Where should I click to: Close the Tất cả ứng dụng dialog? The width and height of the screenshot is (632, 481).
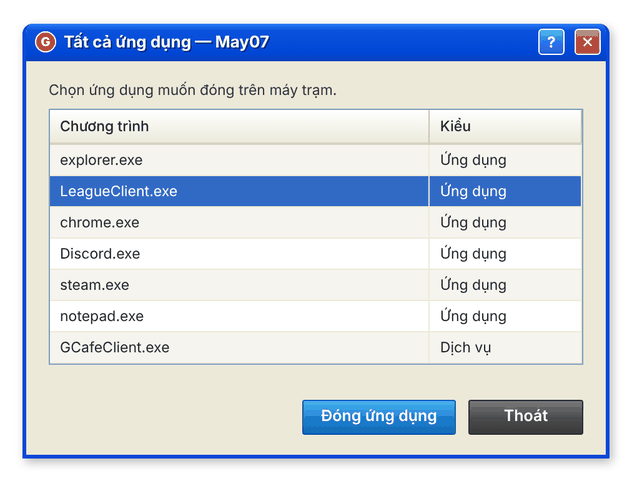tap(587, 42)
